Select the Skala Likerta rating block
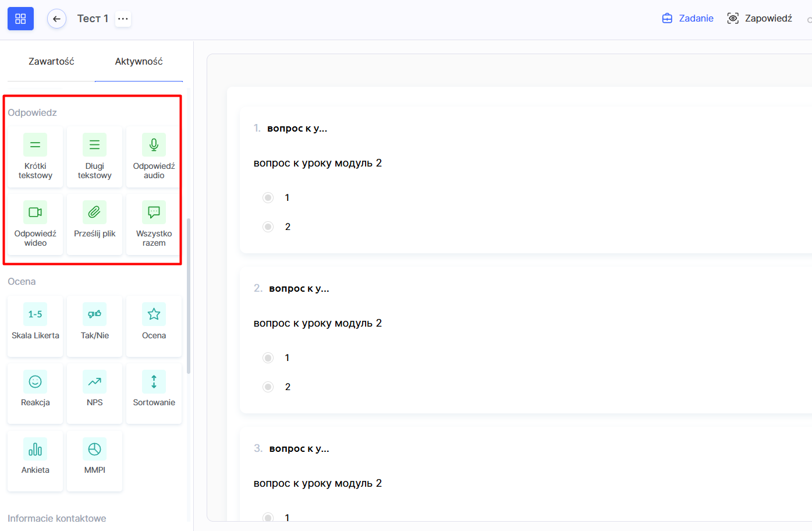812x531 pixels. [35, 325]
